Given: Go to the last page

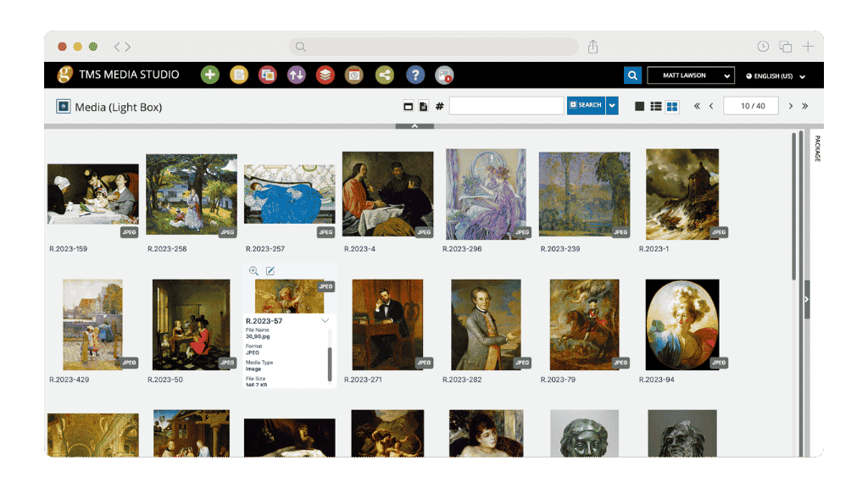Looking at the screenshot, I should point(805,106).
